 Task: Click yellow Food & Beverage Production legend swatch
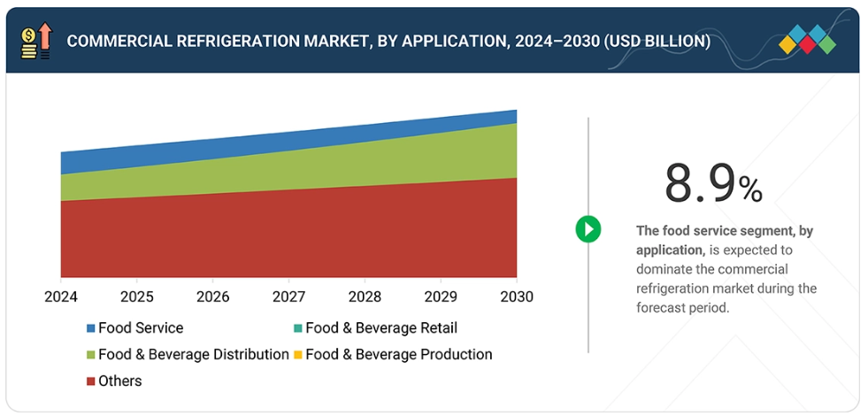pos(298,355)
